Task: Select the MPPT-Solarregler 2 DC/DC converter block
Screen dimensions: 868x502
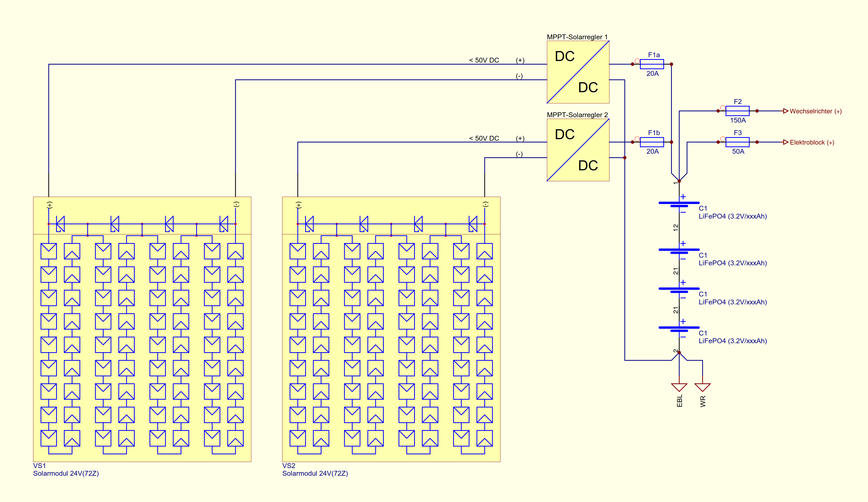Action: pyautogui.click(x=578, y=150)
